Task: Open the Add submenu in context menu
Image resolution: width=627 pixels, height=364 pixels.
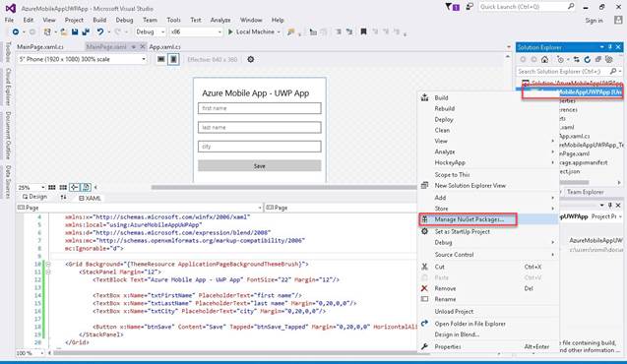Action: (488, 198)
